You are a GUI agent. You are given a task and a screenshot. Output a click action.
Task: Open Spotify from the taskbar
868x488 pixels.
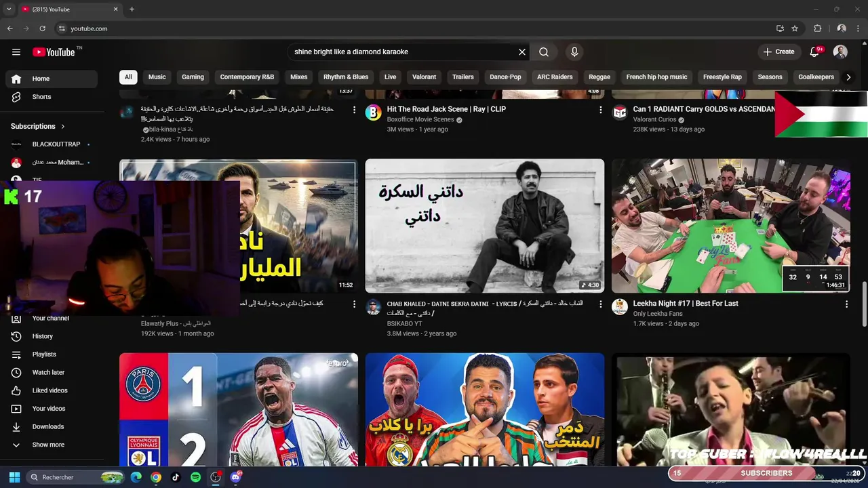pos(195,477)
